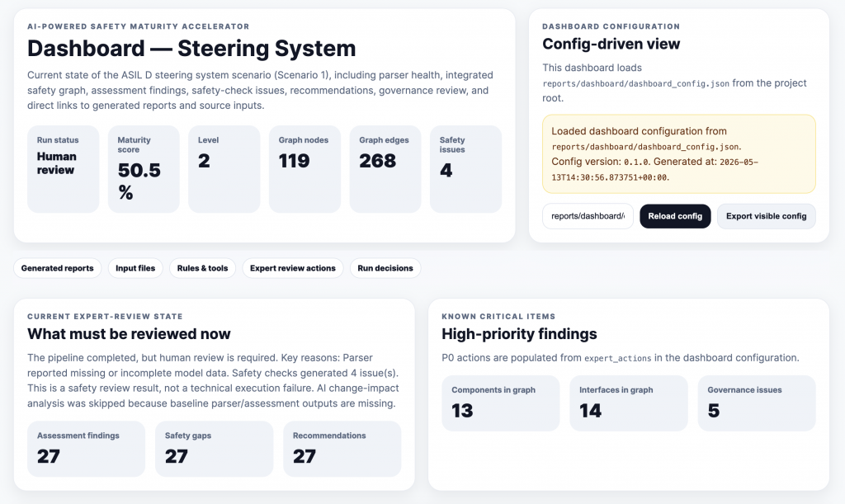Screen dimensions: 845x504
Task: Click the Safety issues 4 card
Action: [x=465, y=169]
